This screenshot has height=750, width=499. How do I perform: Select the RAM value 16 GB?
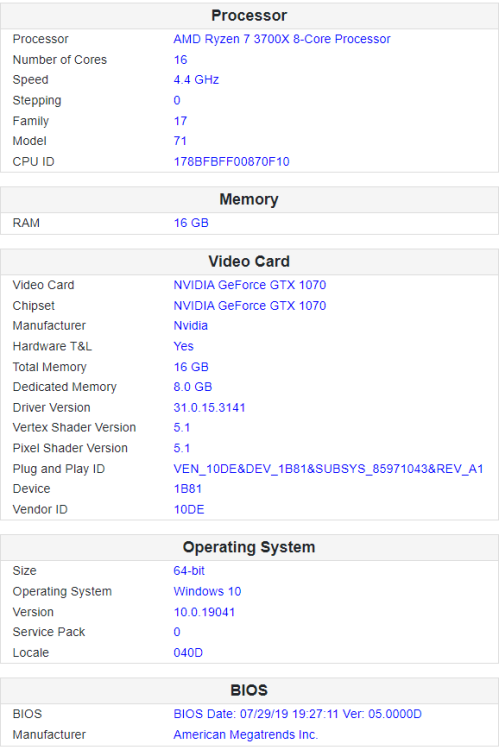(x=191, y=223)
